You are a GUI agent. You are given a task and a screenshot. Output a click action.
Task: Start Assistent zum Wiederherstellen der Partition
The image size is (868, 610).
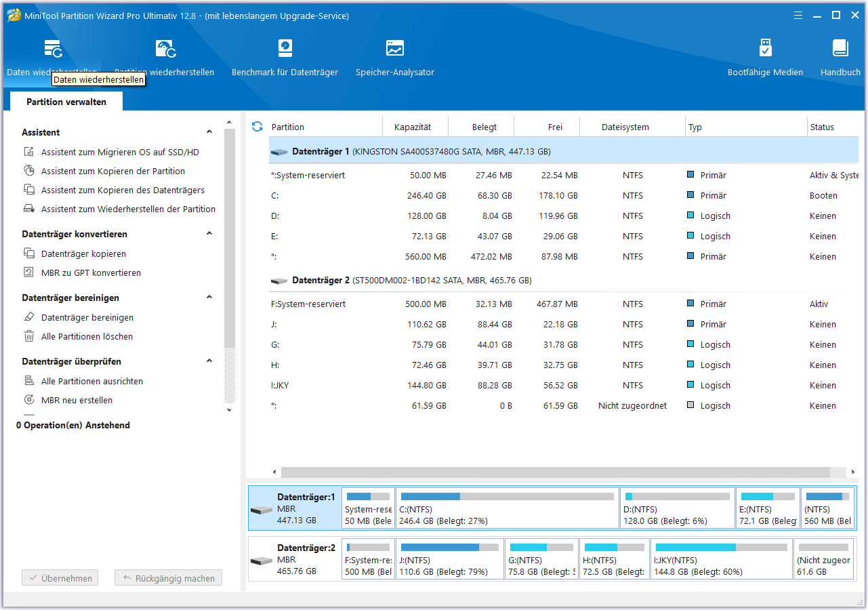tap(128, 209)
